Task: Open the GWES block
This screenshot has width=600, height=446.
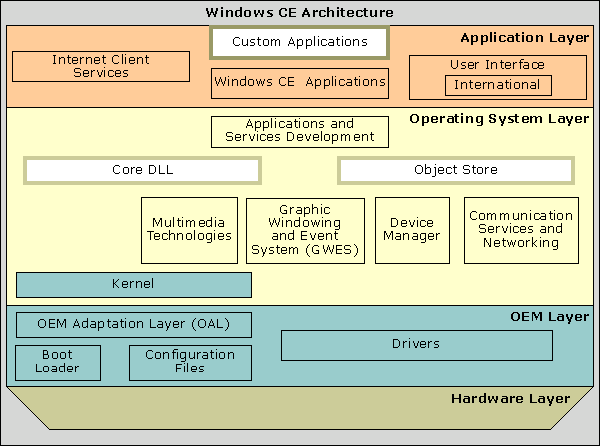Action: tap(306, 230)
